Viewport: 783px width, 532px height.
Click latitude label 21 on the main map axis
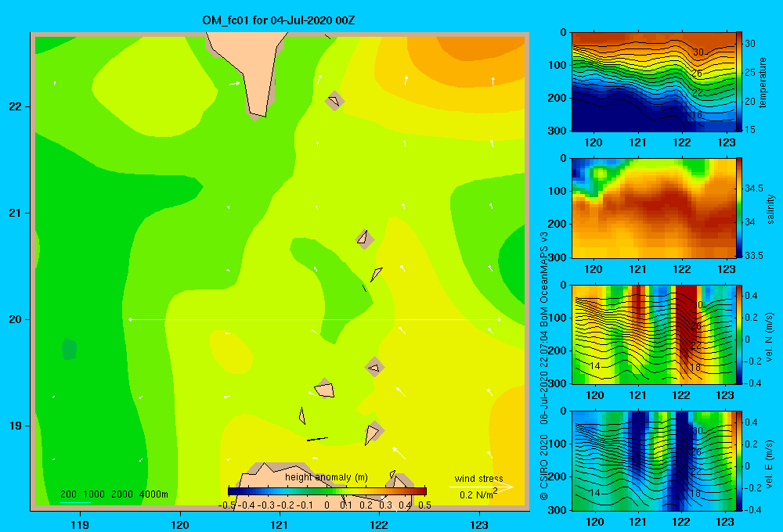point(16,213)
